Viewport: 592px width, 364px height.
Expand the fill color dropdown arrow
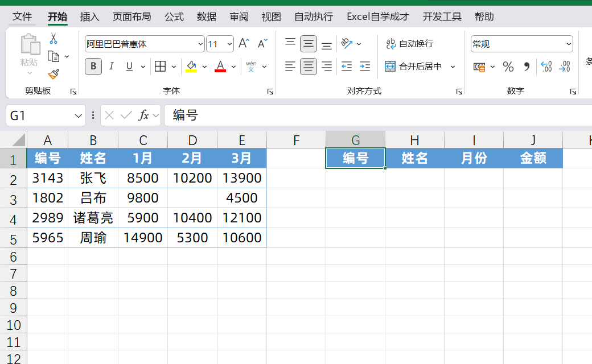(204, 67)
